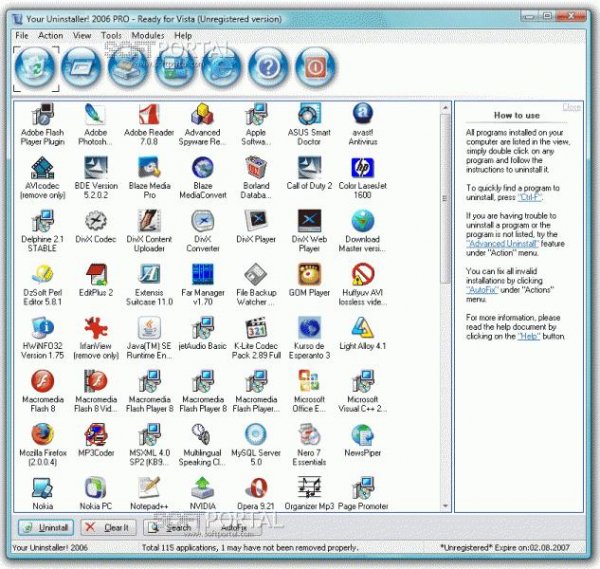The width and height of the screenshot is (600, 569).
Task: Select Microsoft Office icon
Action: coord(309,381)
